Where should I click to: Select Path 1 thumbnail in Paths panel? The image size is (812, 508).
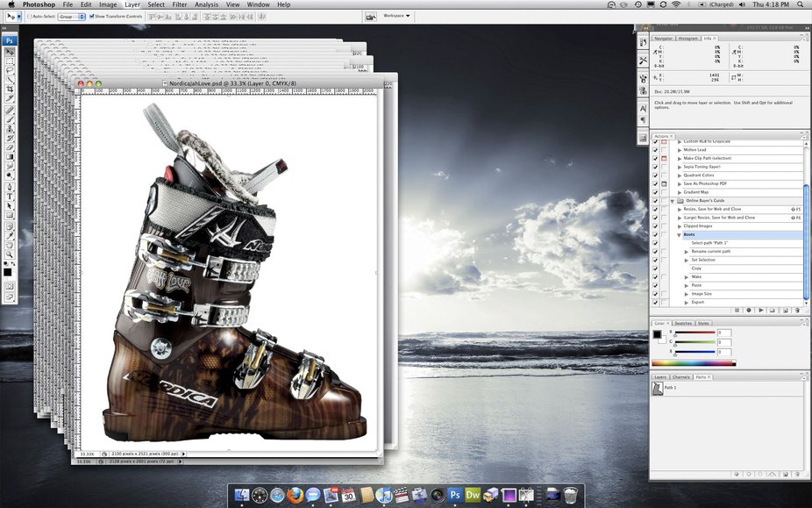pyautogui.click(x=658, y=389)
